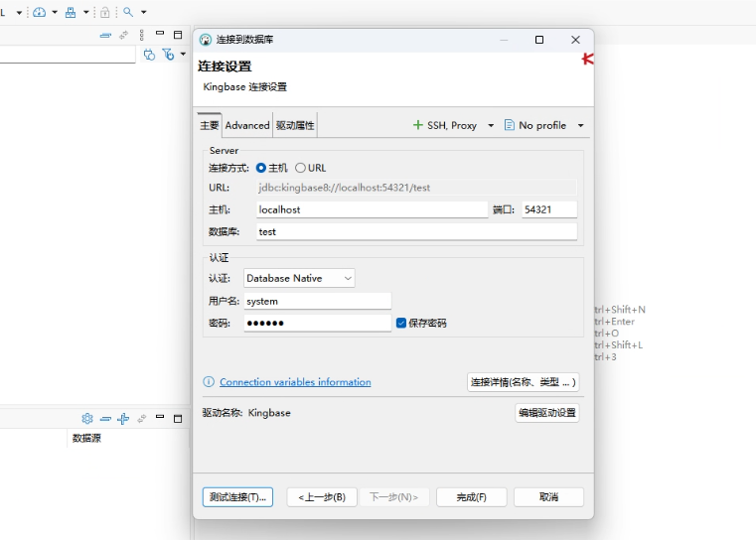756x540 pixels.
Task: Open the dropdown arrow next to the L button
Action: pos(19,13)
